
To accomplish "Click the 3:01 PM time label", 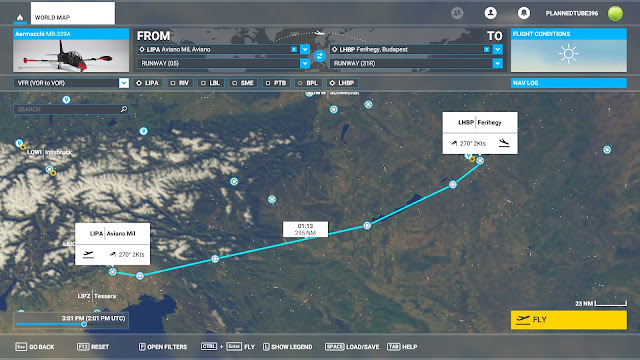I will (x=93, y=318).
